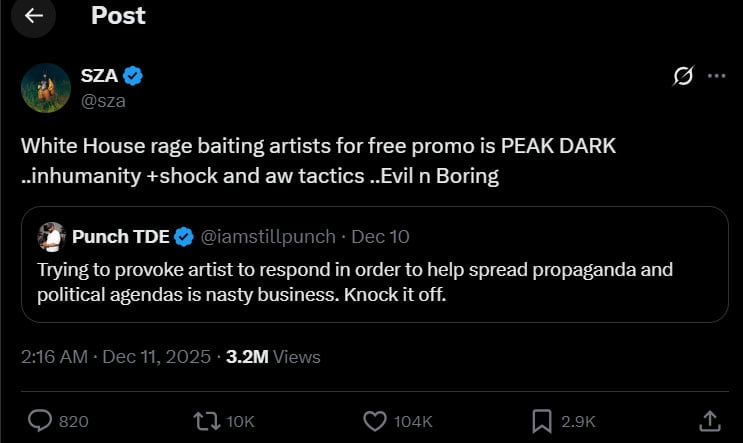Click the 2:16 AM Dec 11, 2025 timestamp
Viewport: 743px width, 443px height.
115,356
